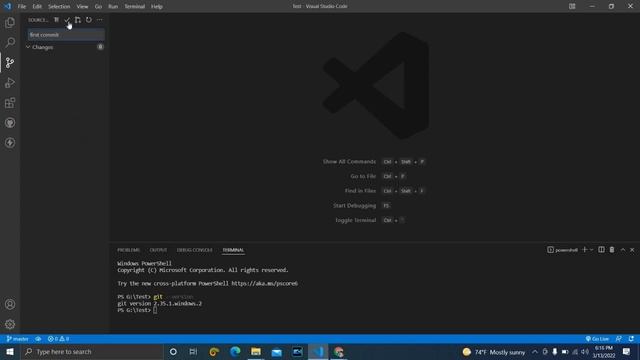Open the Help menu

pos(156,7)
